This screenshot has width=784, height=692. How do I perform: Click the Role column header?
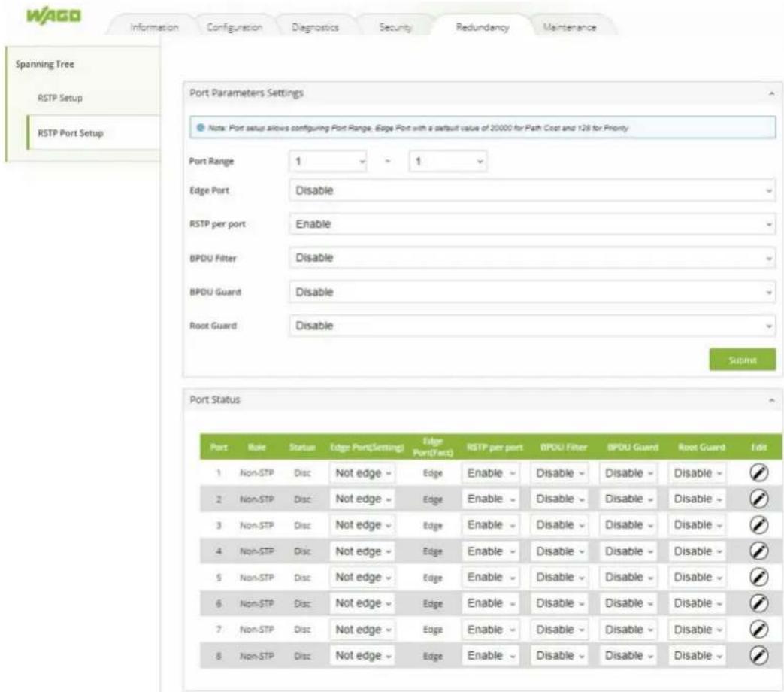[x=256, y=448]
